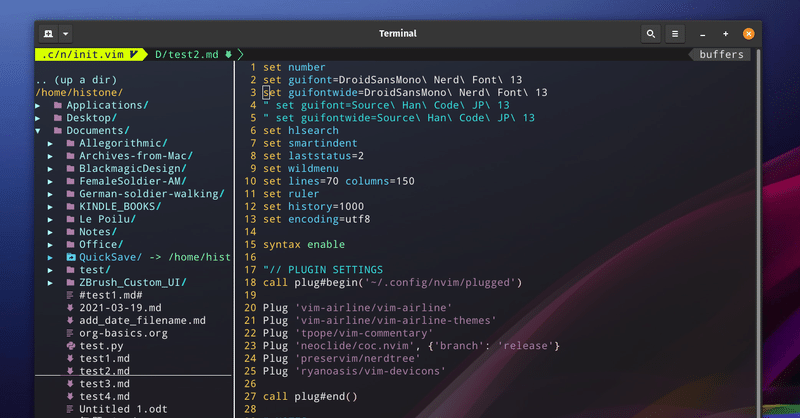Click 'syntax enable' on line 15
This screenshot has width=800, height=418.
coord(304,244)
